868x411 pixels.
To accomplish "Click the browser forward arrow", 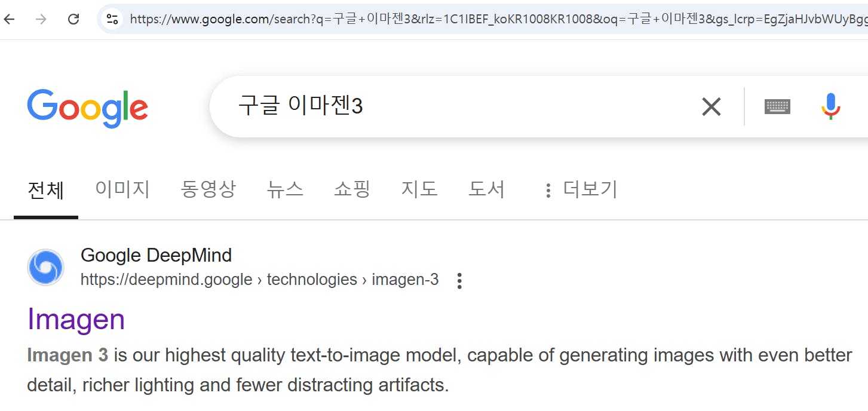I will pos(41,19).
